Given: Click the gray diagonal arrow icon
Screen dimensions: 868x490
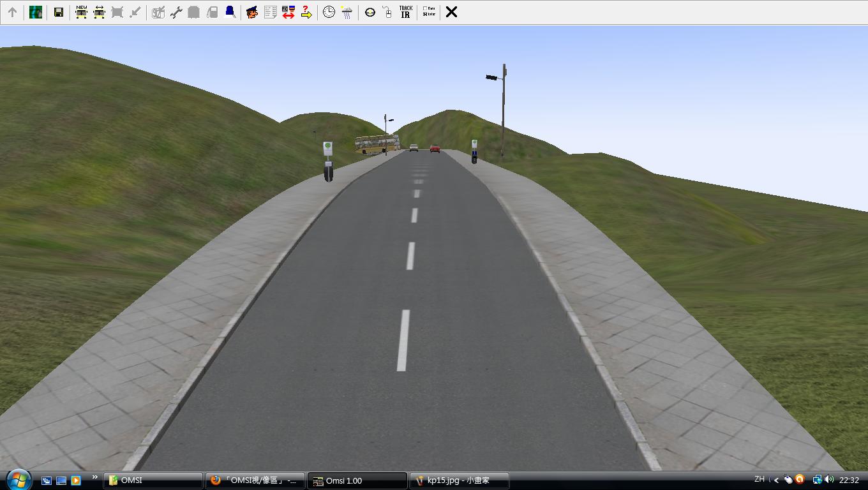Looking at the screenshot, I should click(135, 12).
